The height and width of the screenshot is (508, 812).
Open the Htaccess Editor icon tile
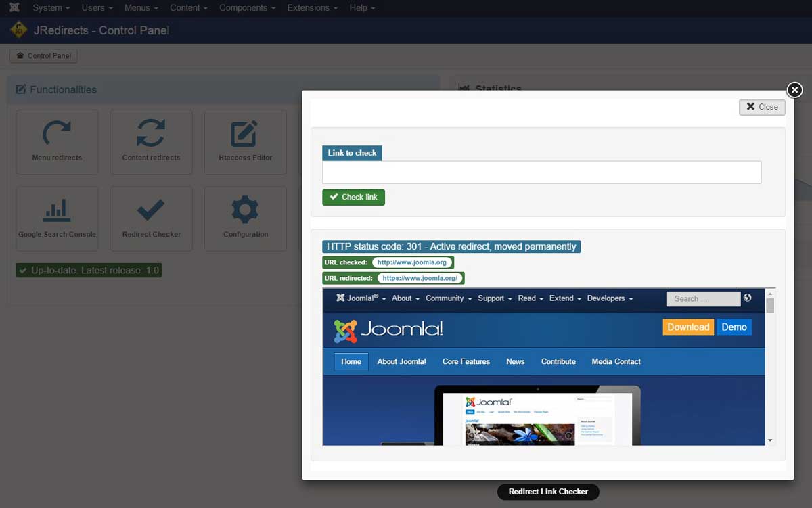point(245,142)
